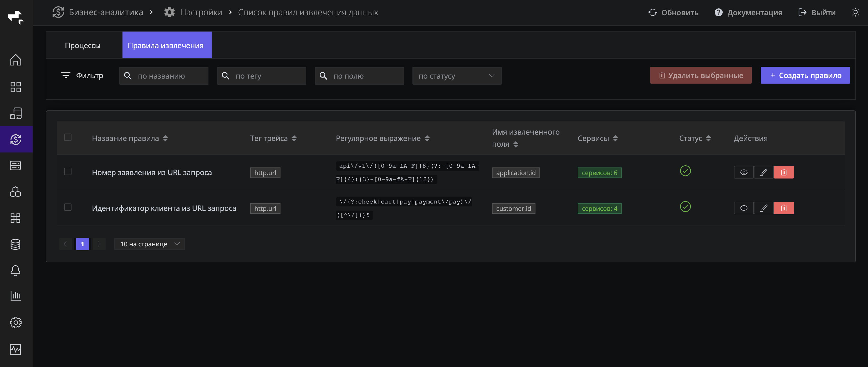Expand the '10 на странице' page size dropdown

(149, 244)
